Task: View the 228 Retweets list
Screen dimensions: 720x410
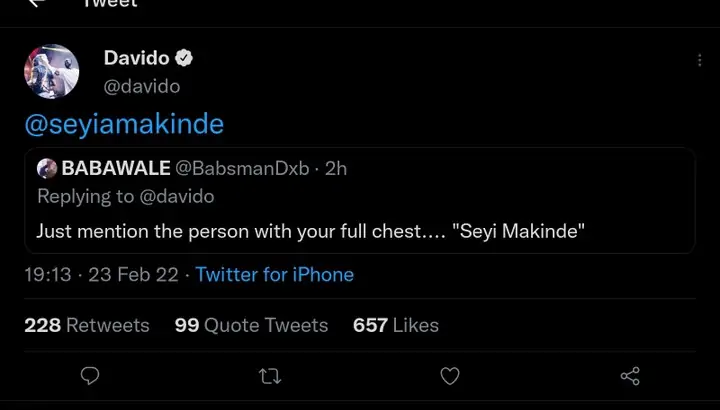Action: (x=87, y=325)
